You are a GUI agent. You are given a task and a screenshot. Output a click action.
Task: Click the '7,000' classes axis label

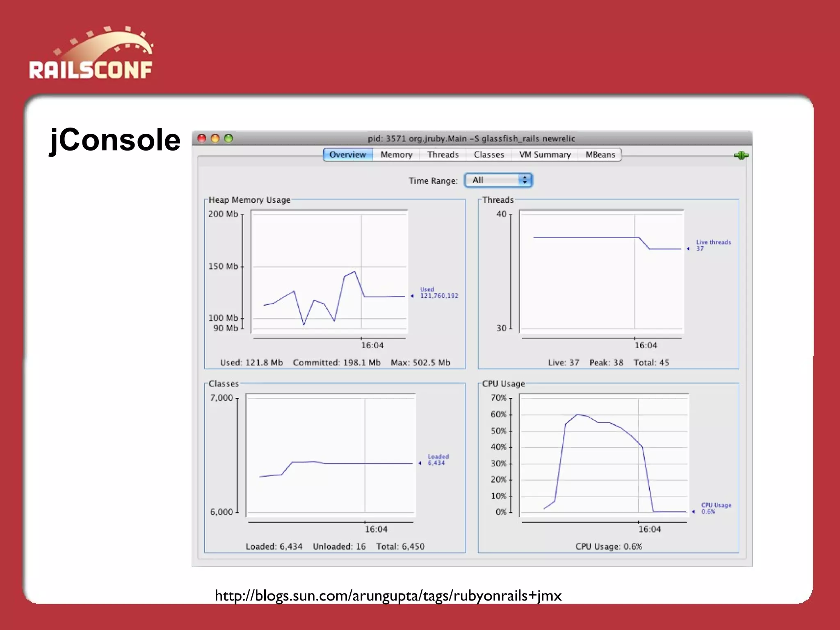pyautogui.click(x=221, y=398)
